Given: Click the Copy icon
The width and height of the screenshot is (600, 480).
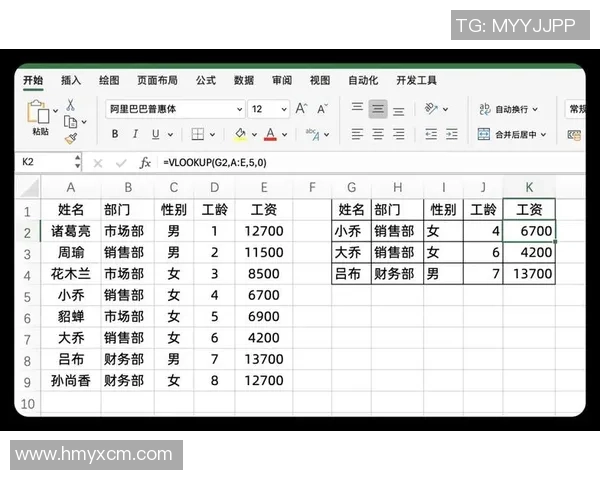Looking at the screenshot, I should click(x=70, y=122).
